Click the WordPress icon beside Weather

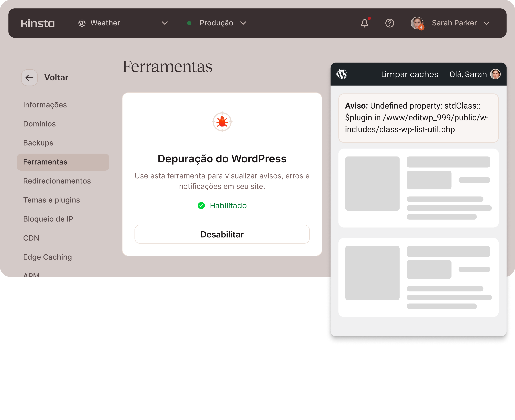tap(82, 23)
